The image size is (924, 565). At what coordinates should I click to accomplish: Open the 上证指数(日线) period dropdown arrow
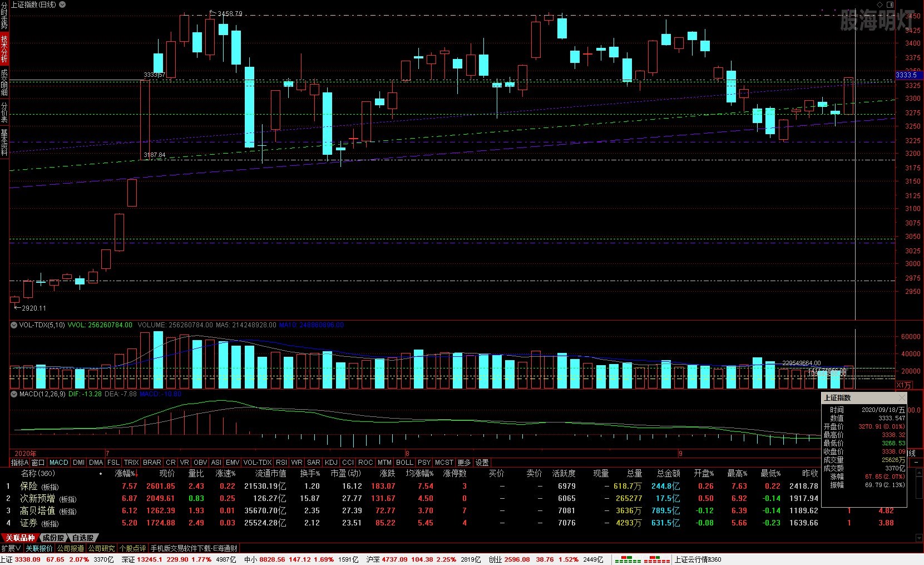(x=62, y=4)
